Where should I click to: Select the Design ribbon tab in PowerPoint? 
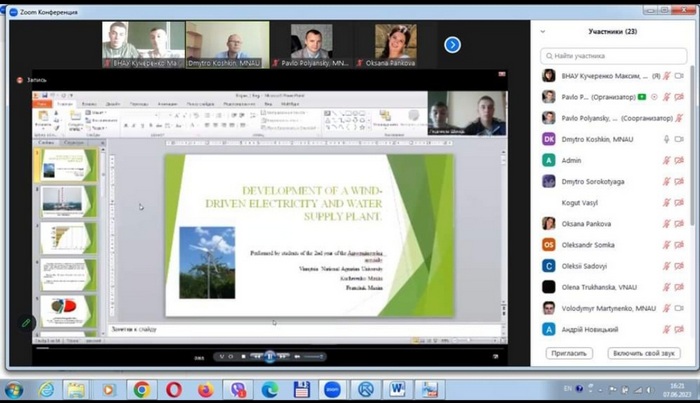[x=113, y=104]
